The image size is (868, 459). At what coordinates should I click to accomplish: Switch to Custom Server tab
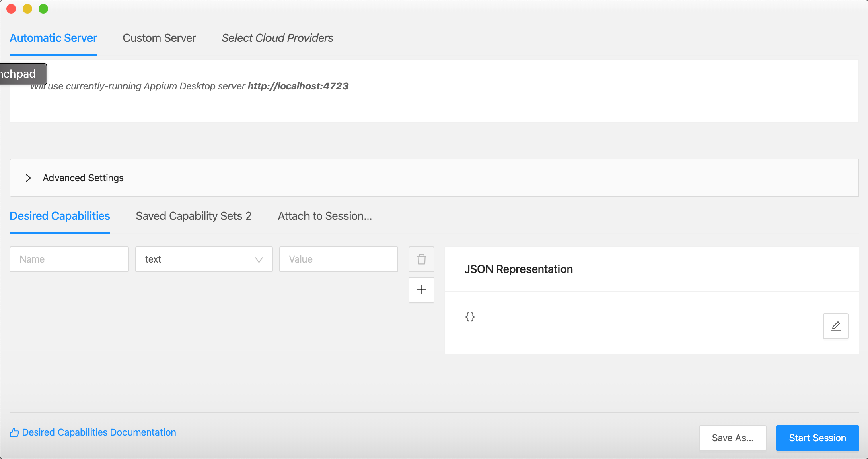(159, 38)
